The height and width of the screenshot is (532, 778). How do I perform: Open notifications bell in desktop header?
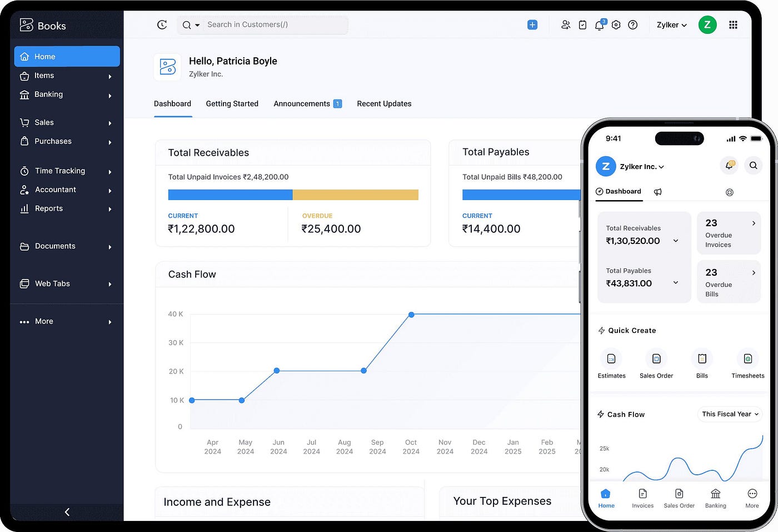(x=600, y=24)
